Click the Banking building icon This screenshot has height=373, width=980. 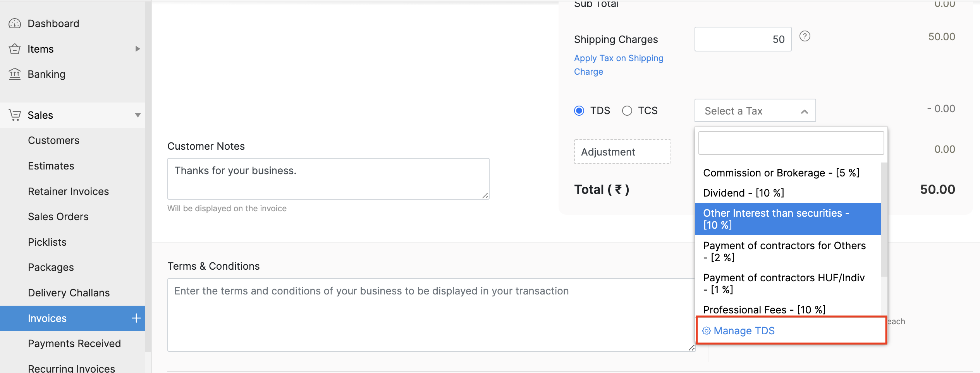15,74
